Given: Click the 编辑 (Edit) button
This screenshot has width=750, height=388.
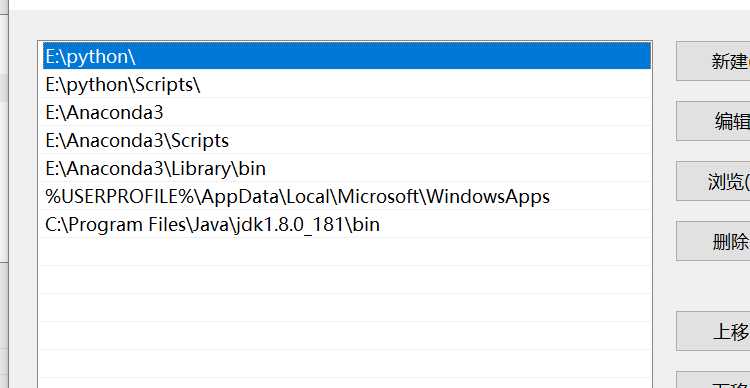Looking at the screenshot, I should (713, 121).
